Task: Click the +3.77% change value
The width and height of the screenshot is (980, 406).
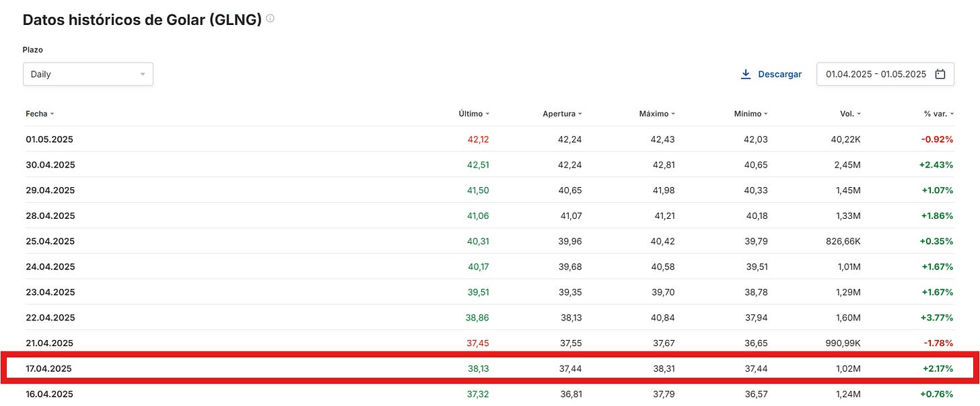Action: (x=938, y=318)
